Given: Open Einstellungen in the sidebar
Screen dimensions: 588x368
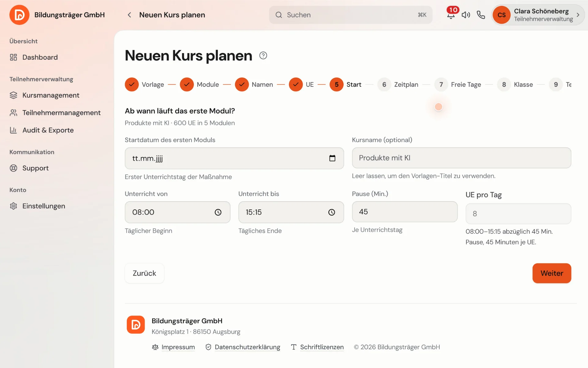Looking at the screenshot, I should coord(37,206).
